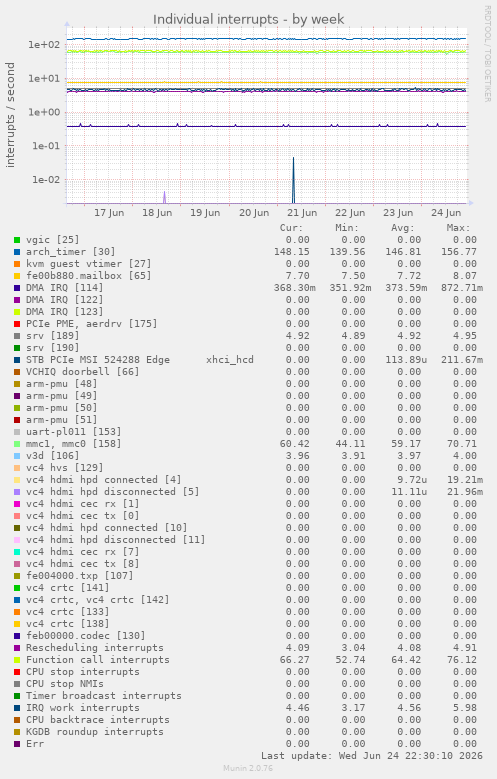497x779 pixels.
Task: Click the 'vc4 hvs [129]' legend label
Action: [65, 467]
